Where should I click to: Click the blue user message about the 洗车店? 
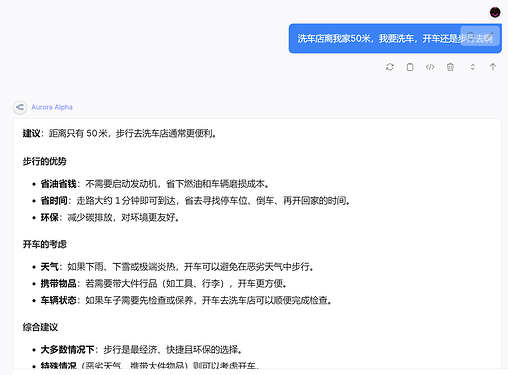coord(395,38)
